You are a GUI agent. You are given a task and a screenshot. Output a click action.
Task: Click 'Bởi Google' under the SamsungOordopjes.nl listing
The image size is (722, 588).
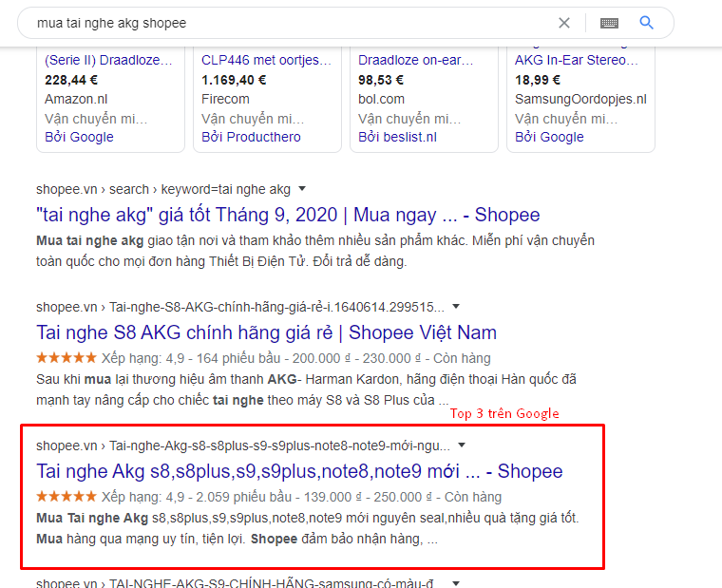(x=549, y=137)
